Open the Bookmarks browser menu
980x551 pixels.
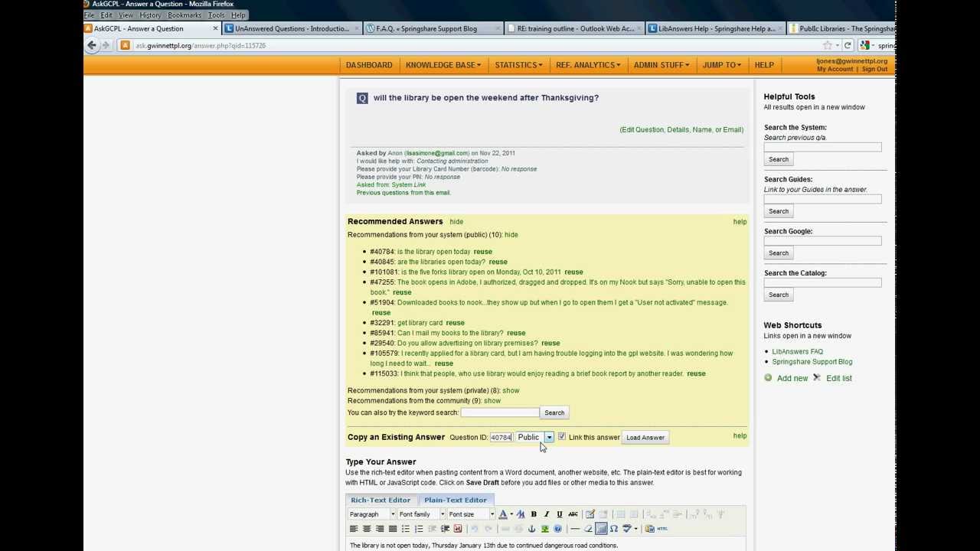[185, 15]
